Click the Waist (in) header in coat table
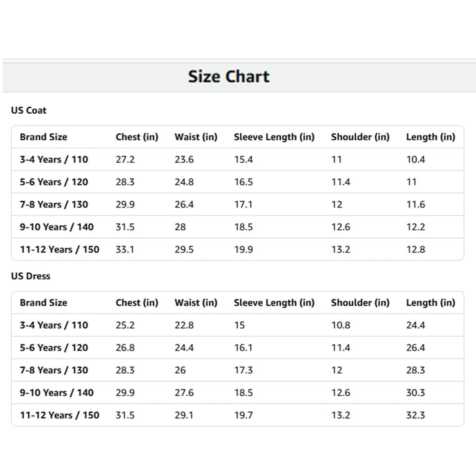This screenshot has width=476, height=476. coord(196,137)
